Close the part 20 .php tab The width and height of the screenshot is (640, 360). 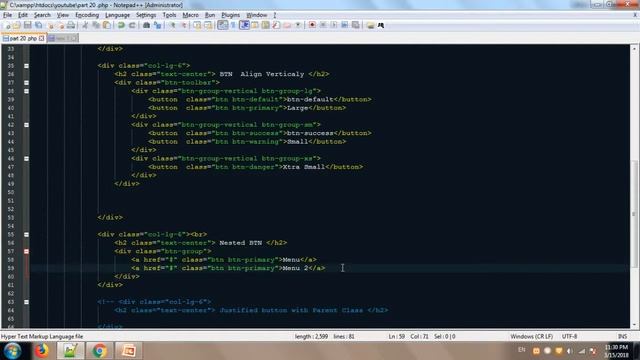(x=41, y=38)
